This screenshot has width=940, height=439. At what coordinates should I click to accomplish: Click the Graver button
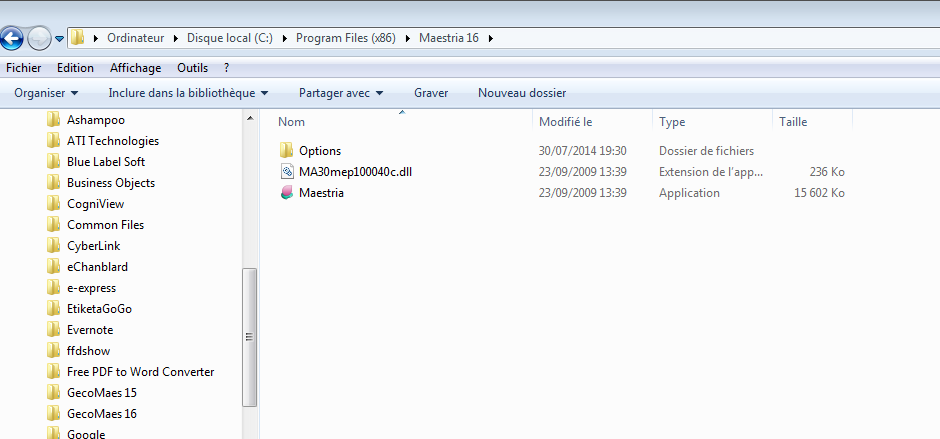coord(431,93)
